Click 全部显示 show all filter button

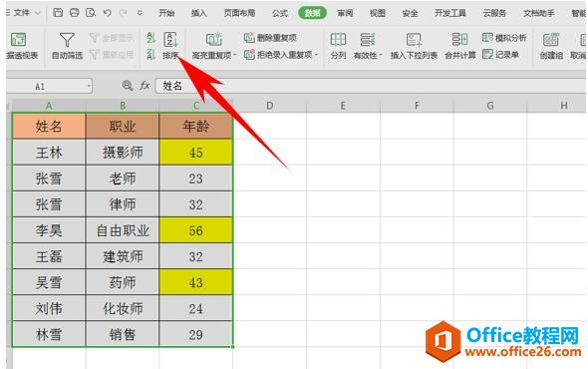tap(112, 38)
